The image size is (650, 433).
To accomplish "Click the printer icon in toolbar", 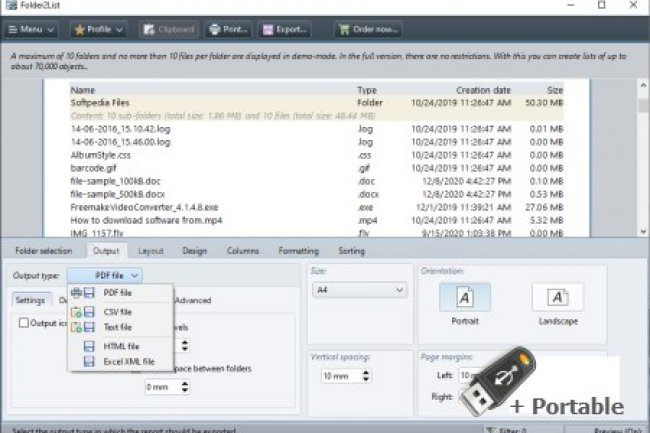I will [x=214, y=29].
